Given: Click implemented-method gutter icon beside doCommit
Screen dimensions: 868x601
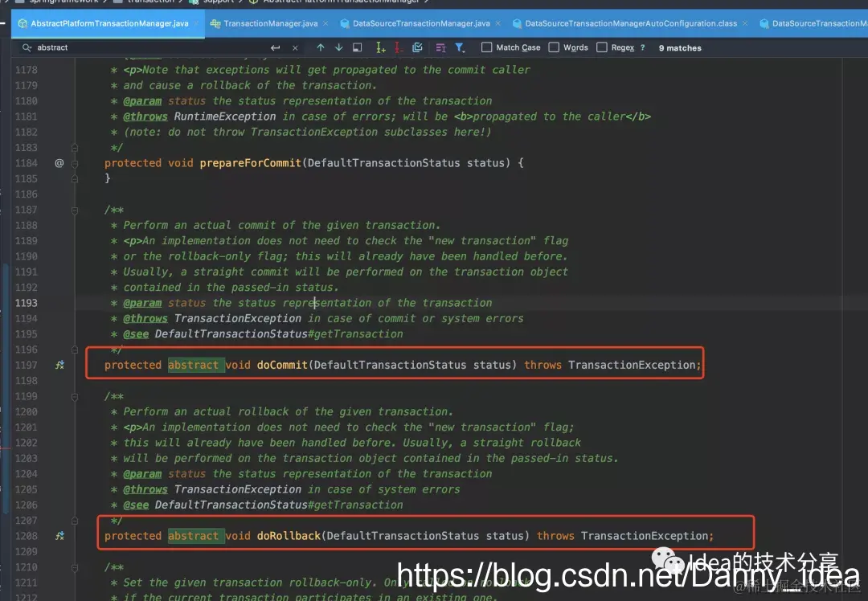Looking at the screenshot, I should pos(59,365).
